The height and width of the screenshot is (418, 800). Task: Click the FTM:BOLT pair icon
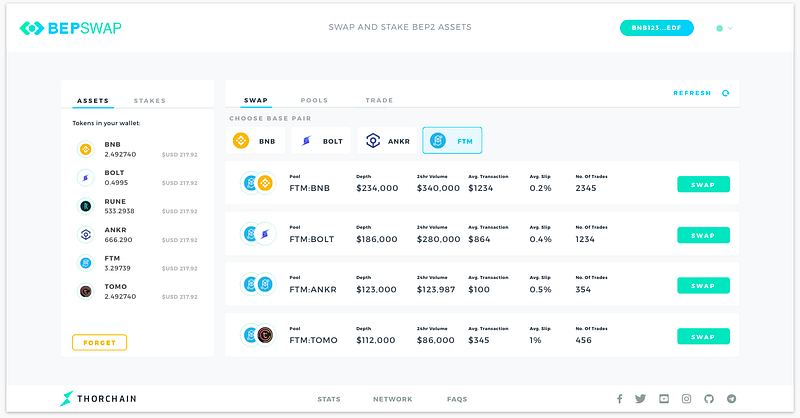coord(258,234)
